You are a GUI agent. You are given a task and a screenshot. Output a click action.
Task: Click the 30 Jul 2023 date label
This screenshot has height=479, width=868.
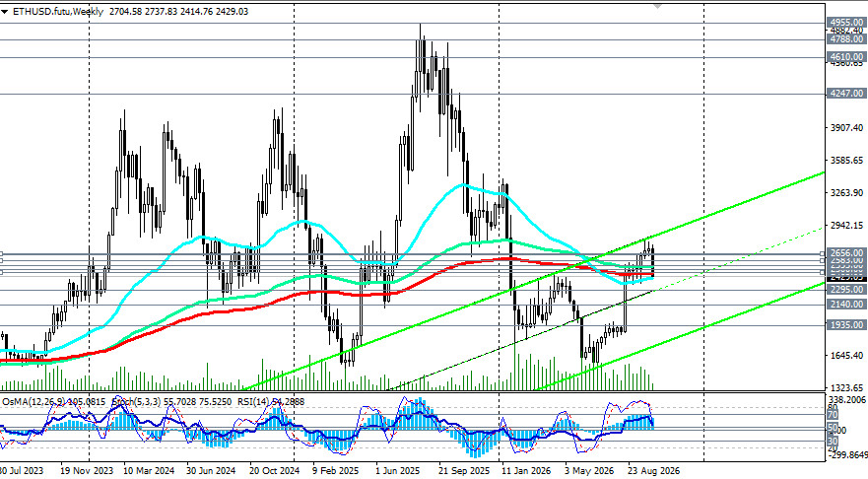[x=22, y=471]
